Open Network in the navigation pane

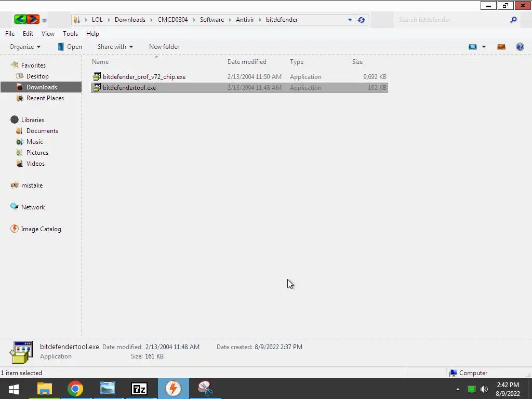[33, 207]
